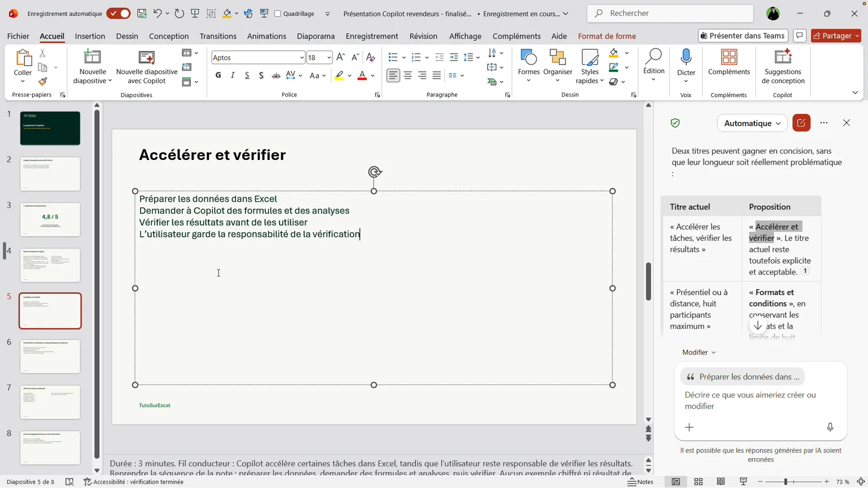The width and height of the screenshot is (868, 488).
Task: Expand the Automatique mode dropdown in Copilot
Action: point(752,123)
